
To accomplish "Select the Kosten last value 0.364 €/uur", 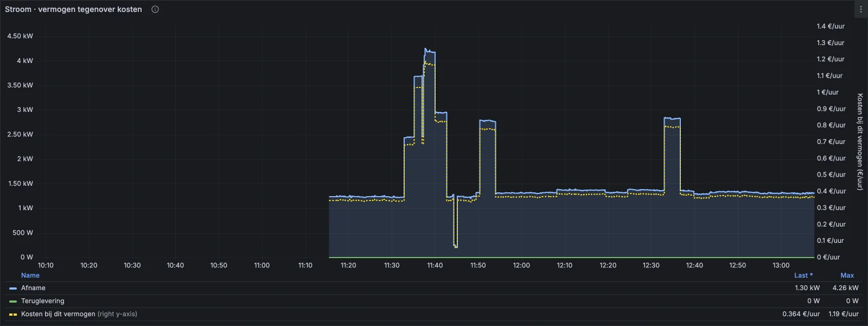I will [x=801, y=314].
